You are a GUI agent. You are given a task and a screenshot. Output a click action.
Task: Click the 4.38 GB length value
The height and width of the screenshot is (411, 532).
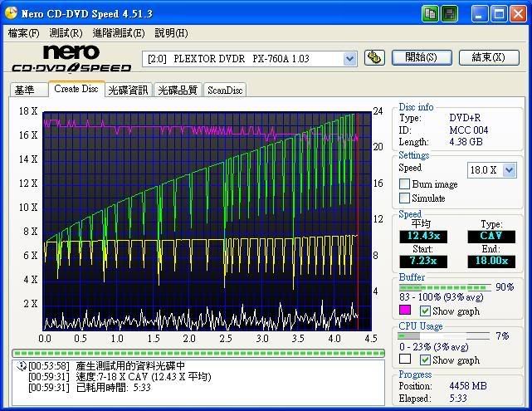[x=466, y=142]
